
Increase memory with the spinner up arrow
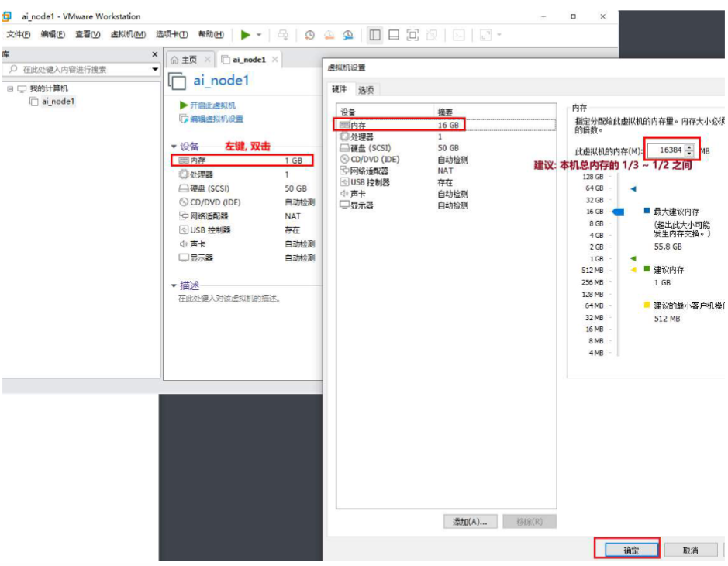coord(690,147)
